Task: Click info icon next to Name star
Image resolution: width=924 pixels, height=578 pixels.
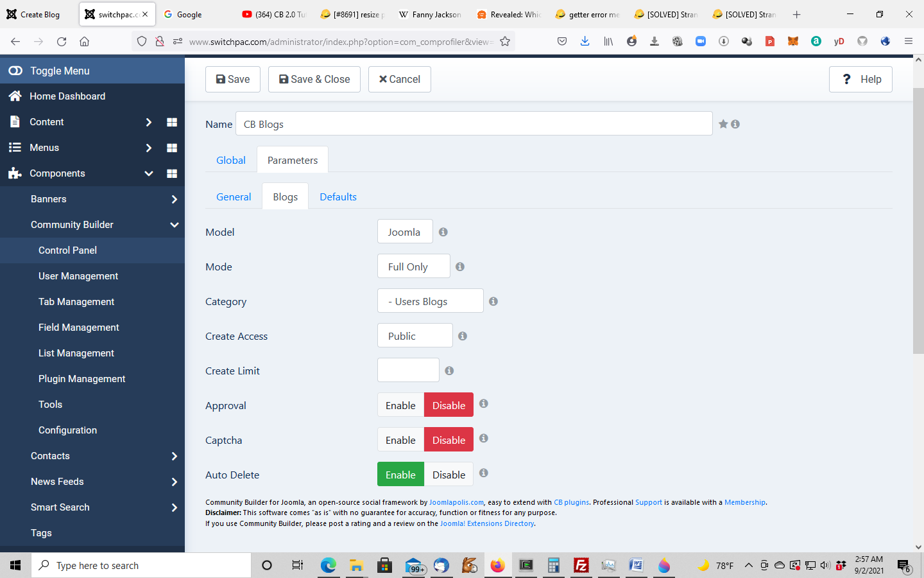Action: 735,124
